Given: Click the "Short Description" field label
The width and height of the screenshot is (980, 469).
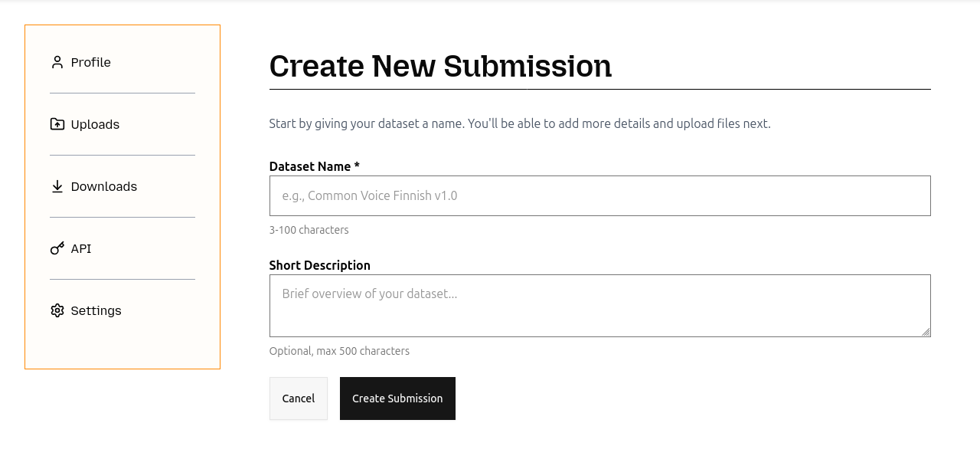Looking at the screenshot, I should pos(319,265).
